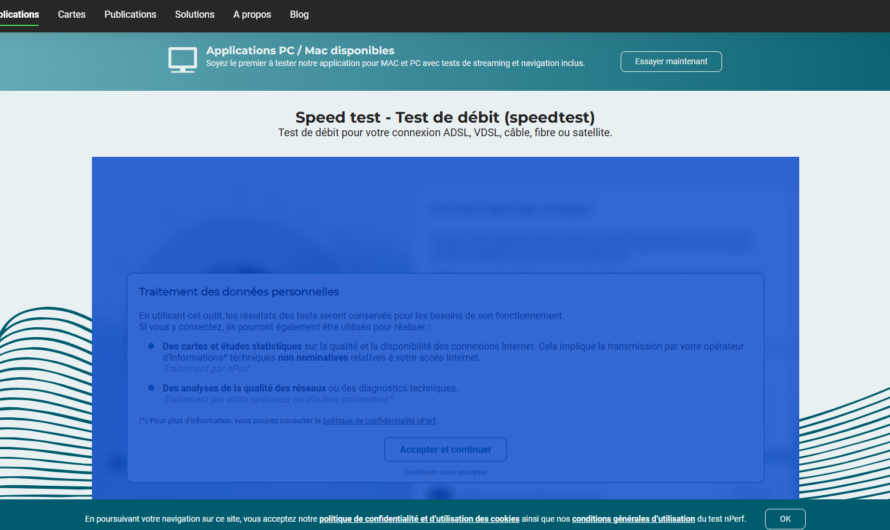Open the cookies privacy policy link in footer
Image resolution: width=890 pixels, height=530 pixels.
click(x=419, y=519)
